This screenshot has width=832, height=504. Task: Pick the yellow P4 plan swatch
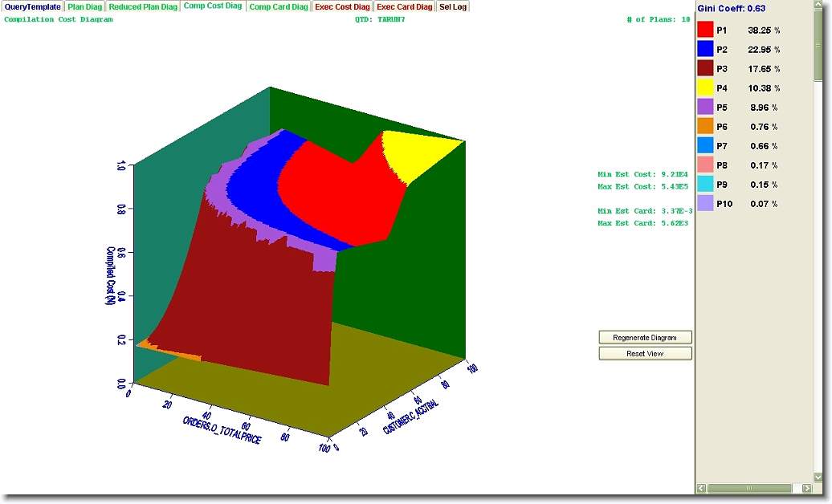coord(705,88)
